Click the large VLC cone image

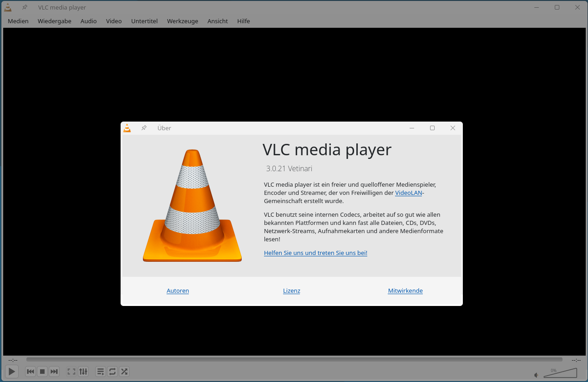click(x=192, y=206)
